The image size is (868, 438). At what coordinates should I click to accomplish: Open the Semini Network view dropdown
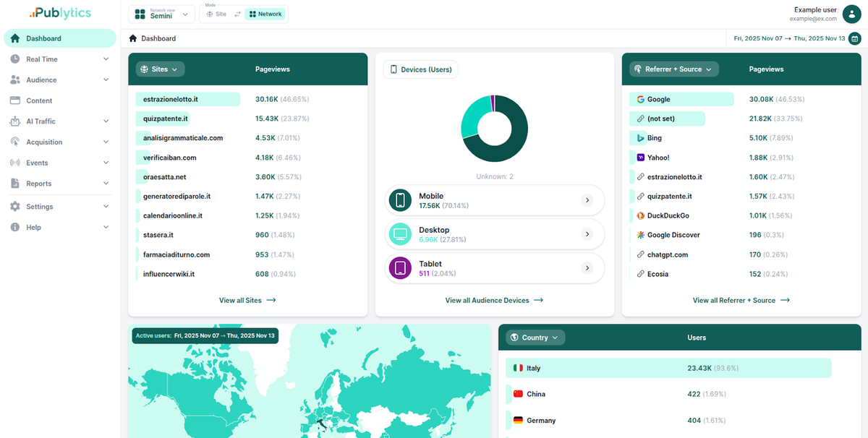[161, 14]
